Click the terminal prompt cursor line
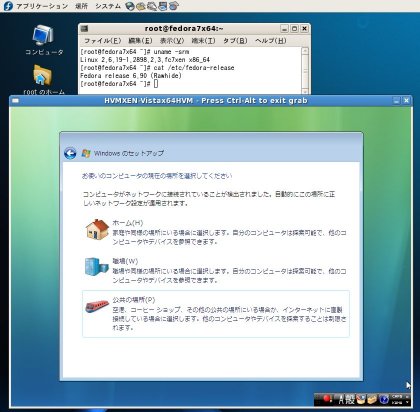This screenshot has height=412, width=420. point(119,84)
